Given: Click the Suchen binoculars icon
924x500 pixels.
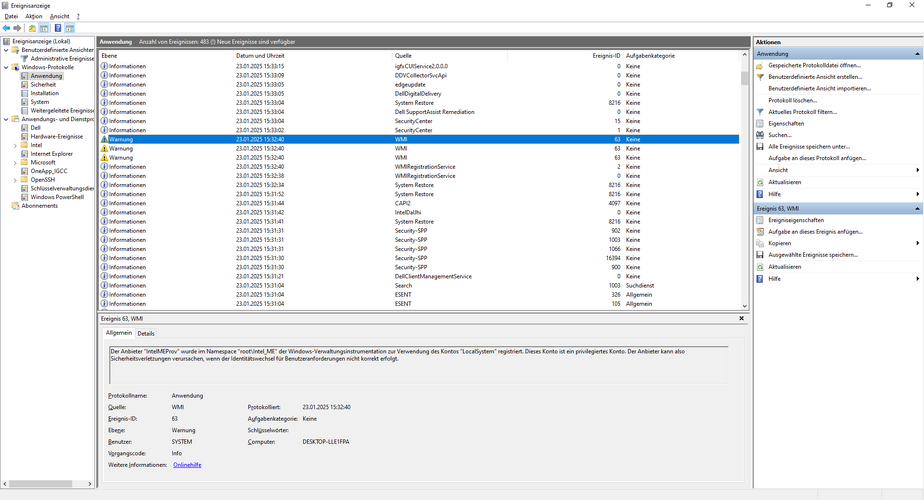Looking at the screenshot, I should [x=760, y=135].
